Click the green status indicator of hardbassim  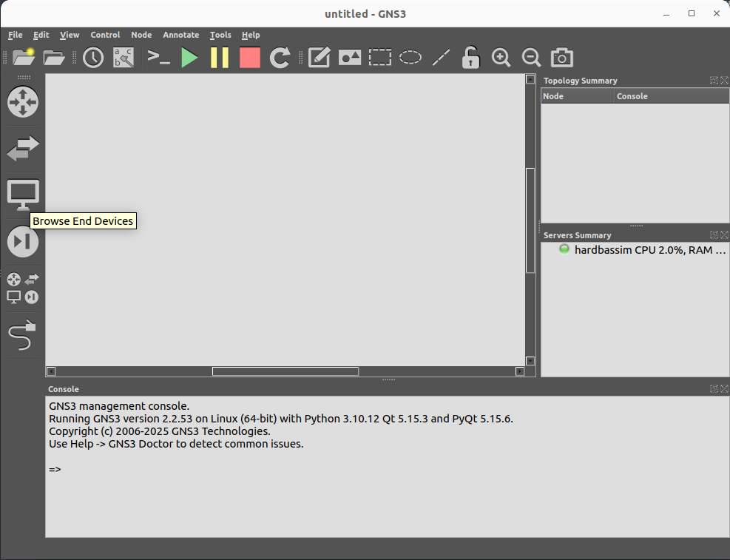[564, 249]
